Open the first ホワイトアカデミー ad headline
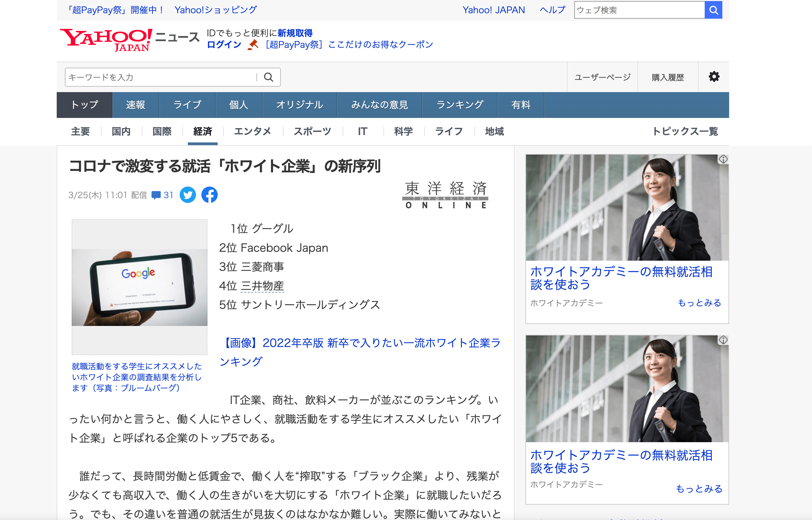The width and height of the screenshot is (812, 520). coord(621,278)
